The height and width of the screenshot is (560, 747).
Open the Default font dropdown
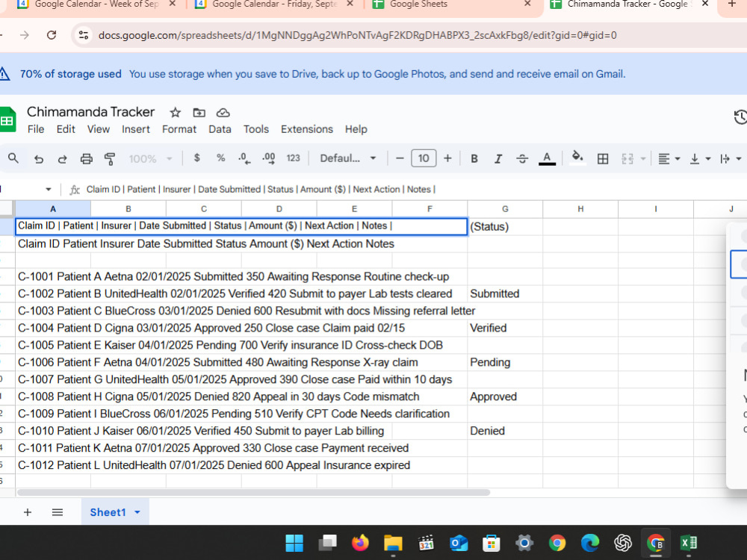point(348,158)
